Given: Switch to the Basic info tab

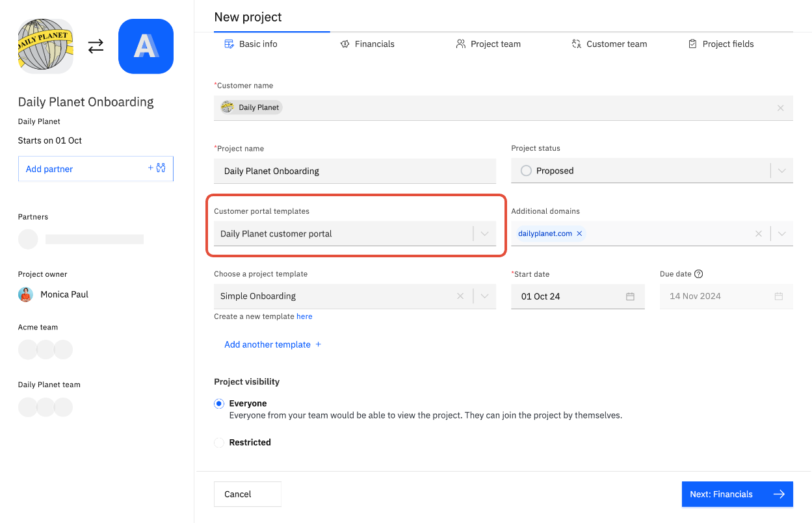Looking at the screenshot, I should click(251, 44).
